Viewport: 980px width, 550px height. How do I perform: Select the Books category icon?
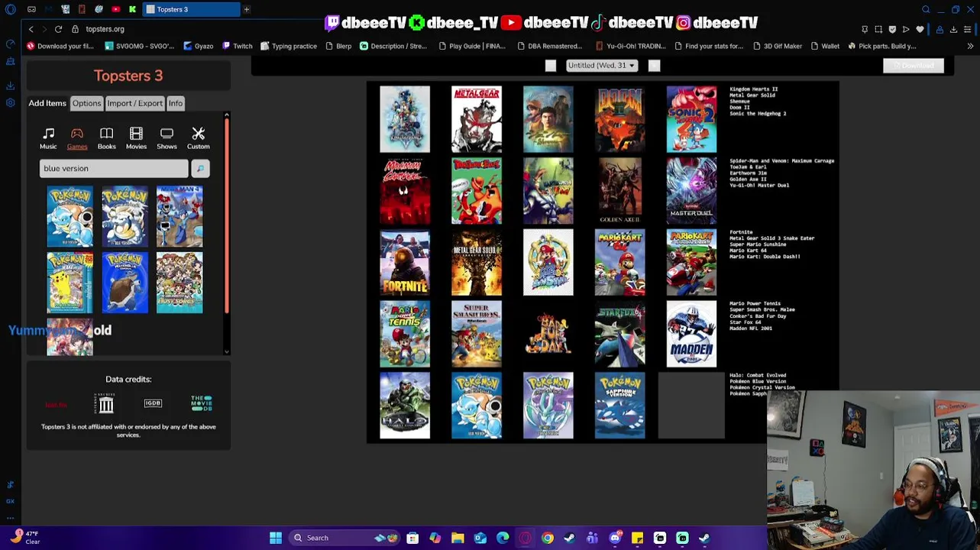[106, 138]
